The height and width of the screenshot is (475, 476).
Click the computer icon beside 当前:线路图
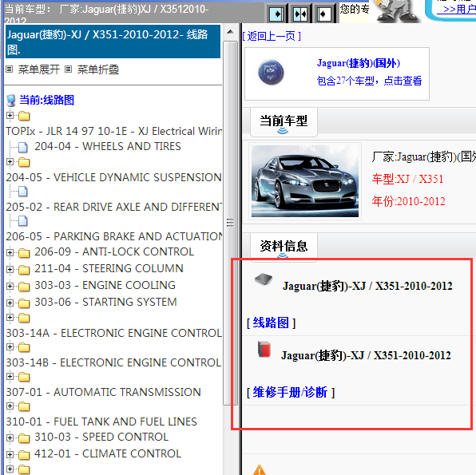pyautogui.click(x=11, y=100)
